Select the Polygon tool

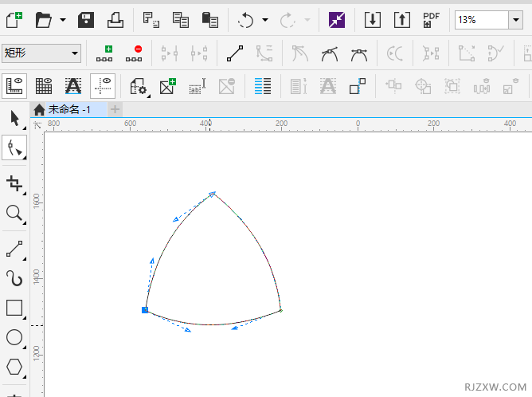(14, 366)
